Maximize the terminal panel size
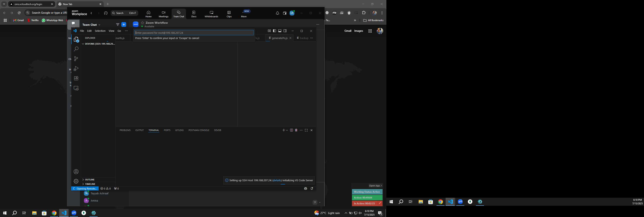Viewport: 644px width, 217px height. coord(306,130)
